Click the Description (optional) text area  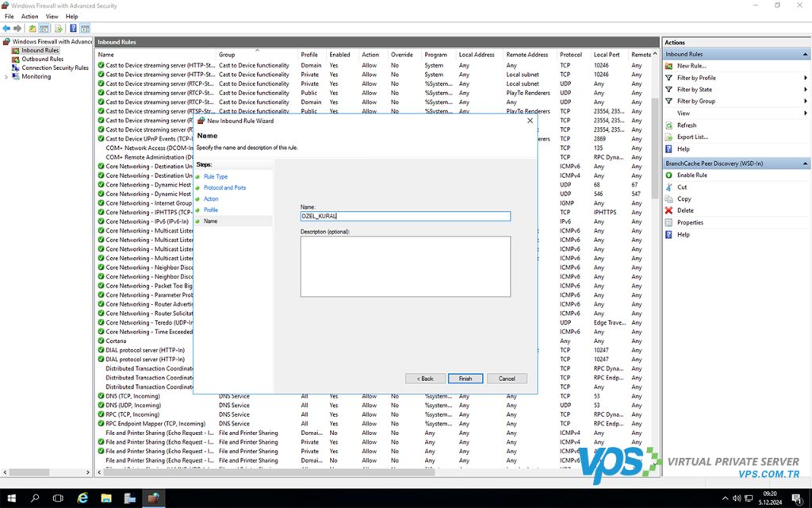[405, 267]
